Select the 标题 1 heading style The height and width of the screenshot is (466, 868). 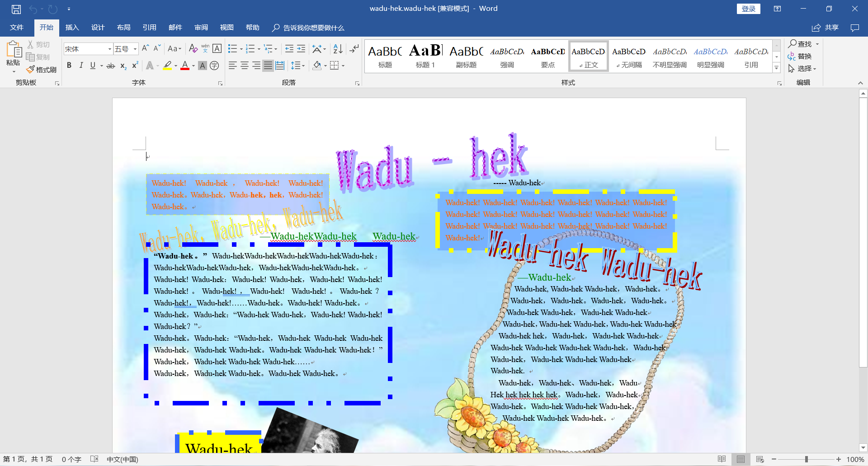(x=425, y=56)
